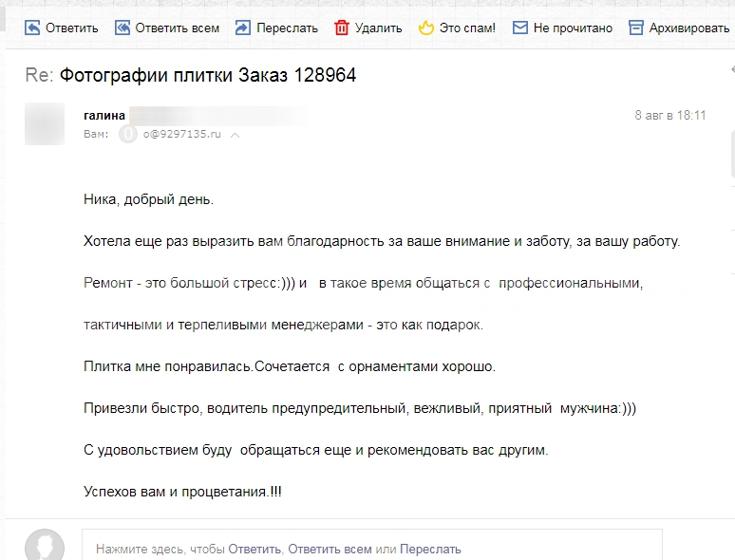Click the 'Вам:' recipient label

point(96,135)
